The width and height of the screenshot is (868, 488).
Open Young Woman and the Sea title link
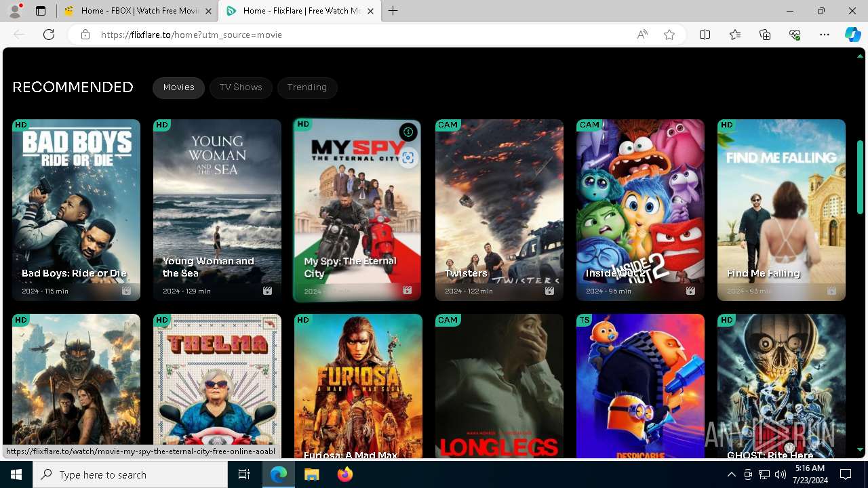click(208, 267)
